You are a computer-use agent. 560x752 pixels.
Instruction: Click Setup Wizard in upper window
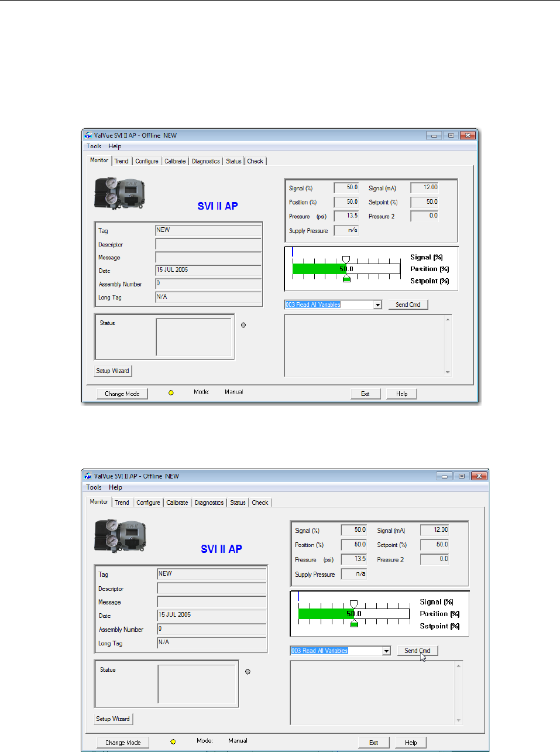pos(113,371)
